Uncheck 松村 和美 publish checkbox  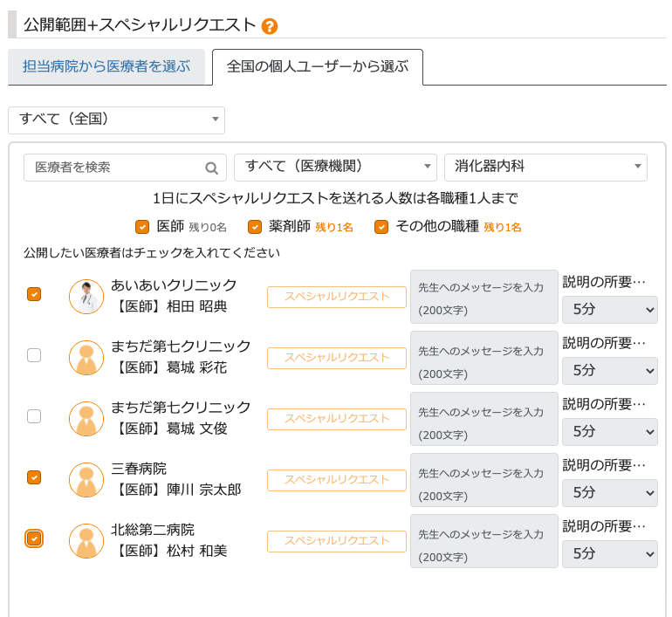[34, 538]
